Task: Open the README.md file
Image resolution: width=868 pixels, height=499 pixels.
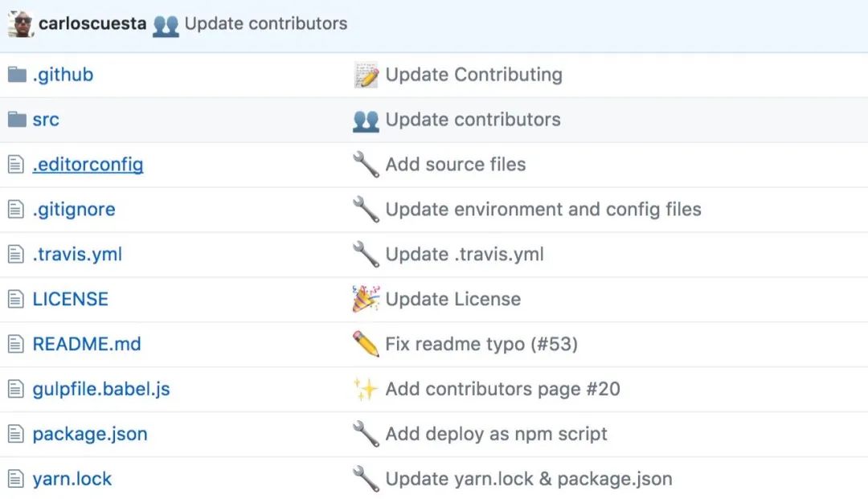Action: (87, 343)
